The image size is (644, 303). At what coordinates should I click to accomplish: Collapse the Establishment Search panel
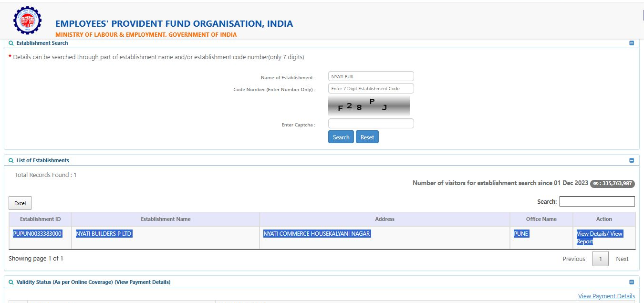[632, 43]
